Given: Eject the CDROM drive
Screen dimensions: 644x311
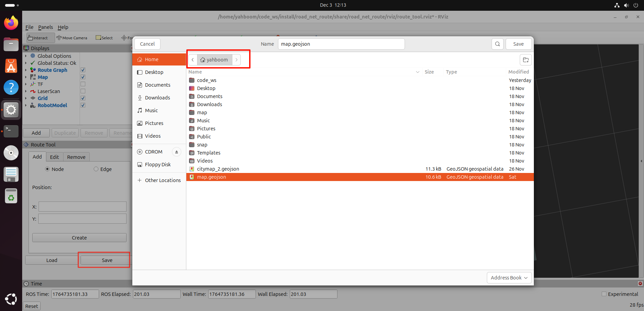Looking at the screenshot, I should click(x=176, y=152).
